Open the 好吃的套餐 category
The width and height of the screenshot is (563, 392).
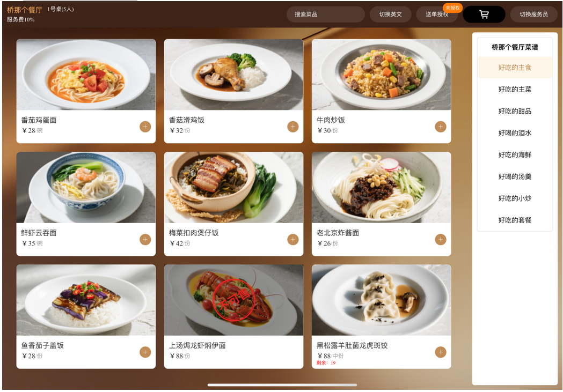[515, 220]
